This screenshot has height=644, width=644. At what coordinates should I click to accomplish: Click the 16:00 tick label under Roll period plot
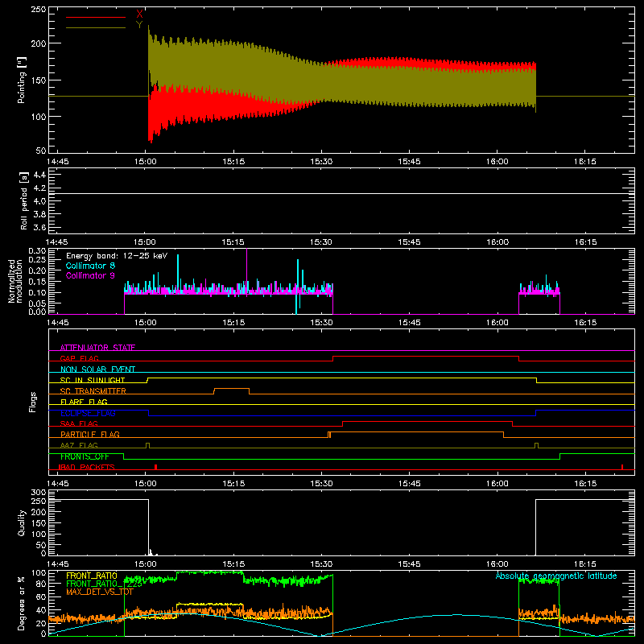coord(497,242)
